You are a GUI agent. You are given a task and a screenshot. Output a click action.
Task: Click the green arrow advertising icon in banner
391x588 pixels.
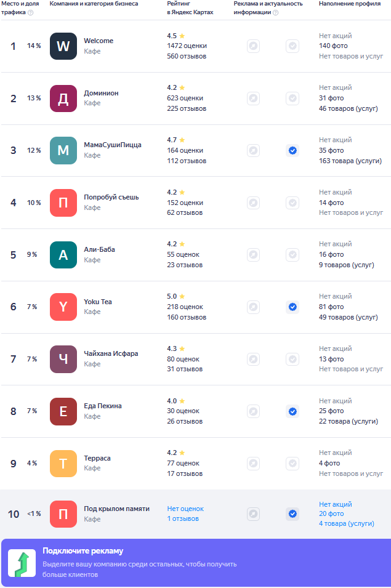click(22, 563)
